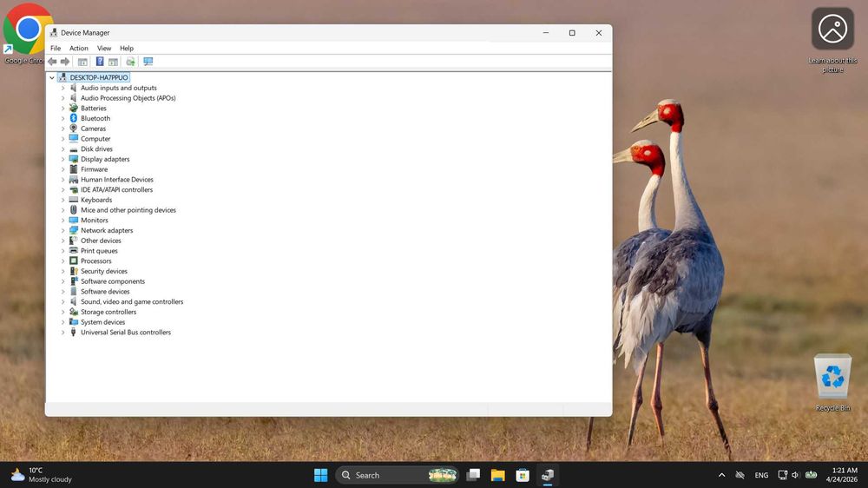This screenshot has height=488, width=868.
Task: Open the Help menu
Action: point(127,48)
